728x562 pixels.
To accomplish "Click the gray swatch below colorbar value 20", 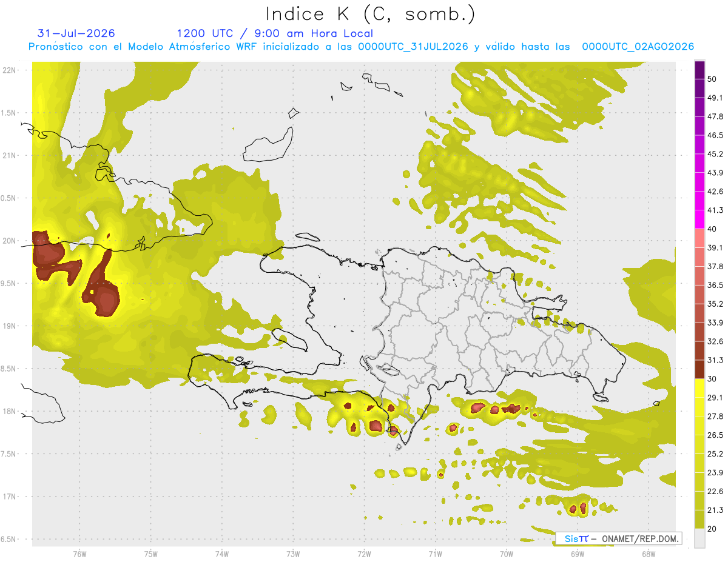I will tap(699, 538).
